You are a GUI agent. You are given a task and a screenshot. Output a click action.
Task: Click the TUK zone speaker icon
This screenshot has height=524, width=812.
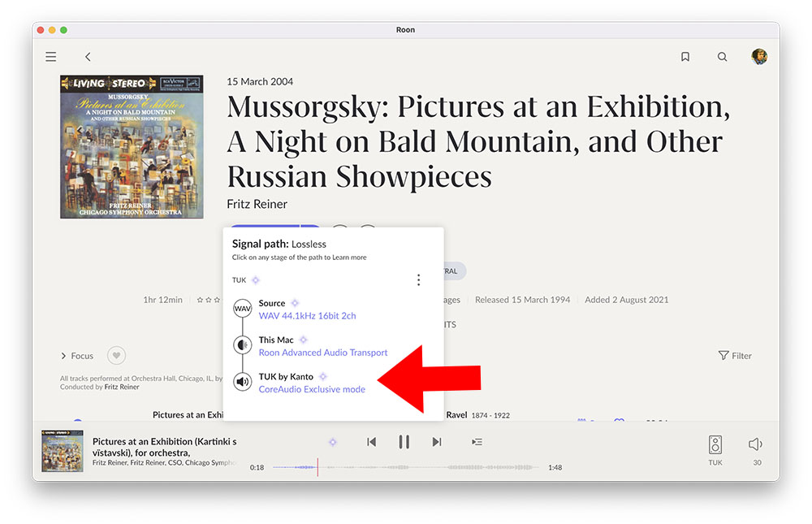[715, 444]
